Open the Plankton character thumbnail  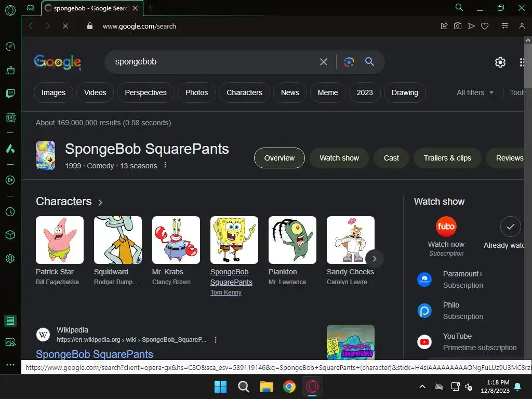[x=292, y=240]
